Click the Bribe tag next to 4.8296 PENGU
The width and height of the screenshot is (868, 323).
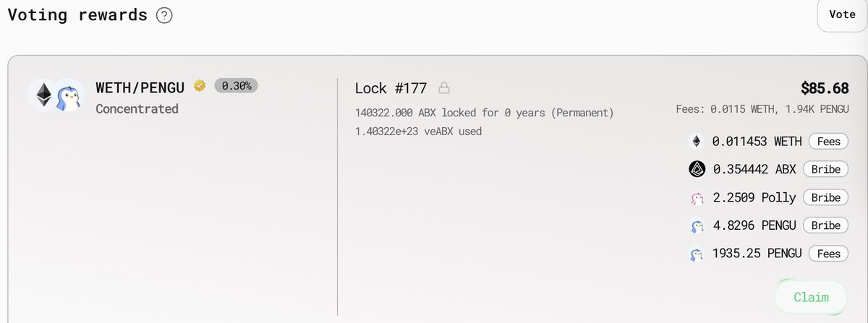click(x=825, y=225)
